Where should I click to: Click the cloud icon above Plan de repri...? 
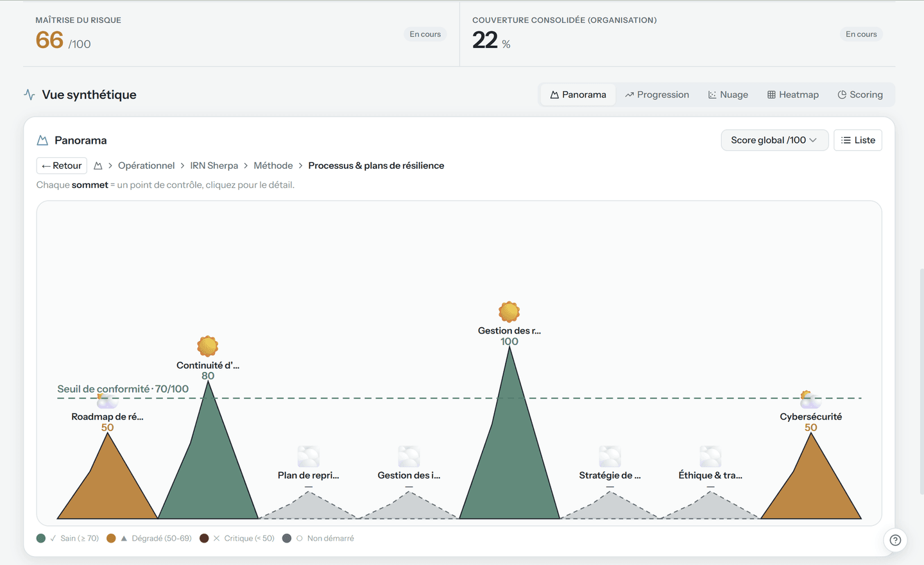[x=309, y=457]
